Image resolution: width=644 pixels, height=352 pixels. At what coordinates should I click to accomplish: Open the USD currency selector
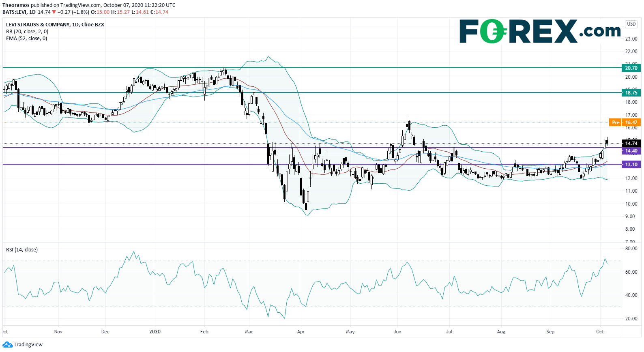(631, 24)
